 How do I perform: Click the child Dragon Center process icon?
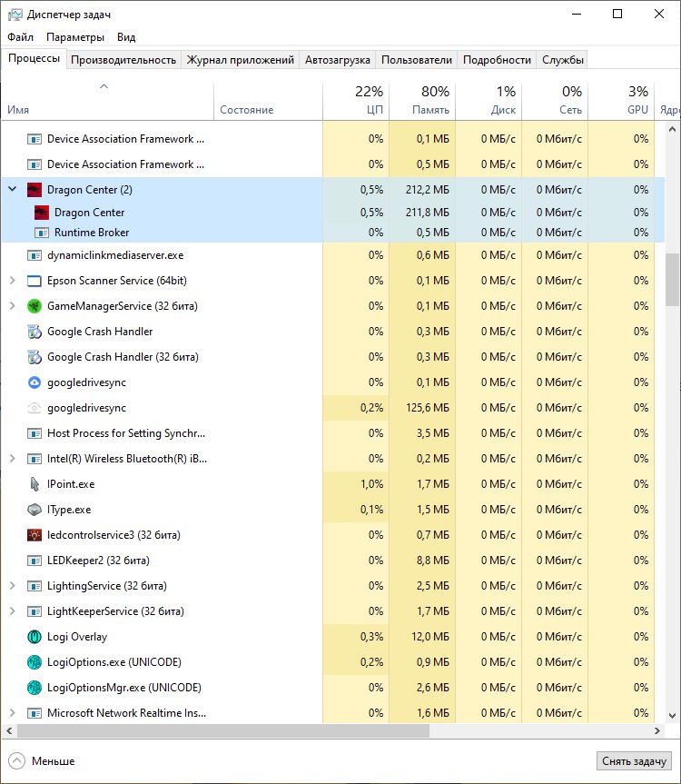42,213
